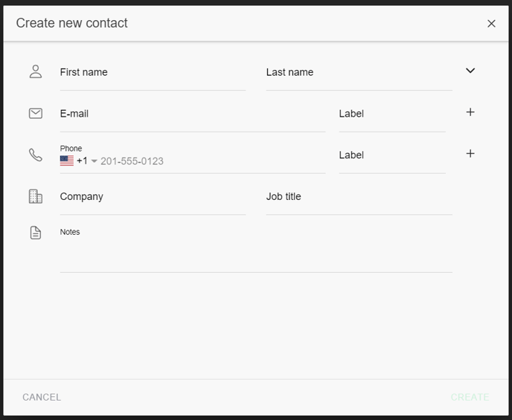Click the US flag country selector
Screen dimensions: 512x420
[67, 161]
